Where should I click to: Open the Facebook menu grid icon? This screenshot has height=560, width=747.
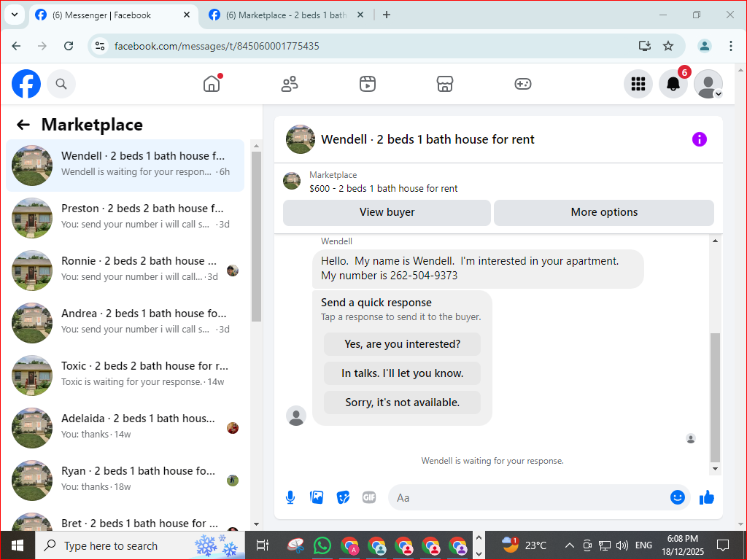tap(638, 84)
